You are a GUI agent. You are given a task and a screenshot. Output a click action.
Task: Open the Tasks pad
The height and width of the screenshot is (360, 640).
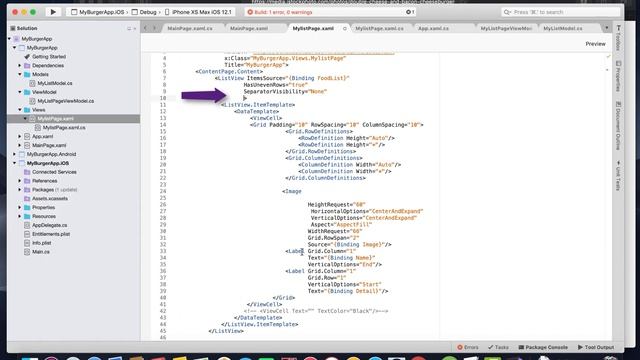pos(498,347)
